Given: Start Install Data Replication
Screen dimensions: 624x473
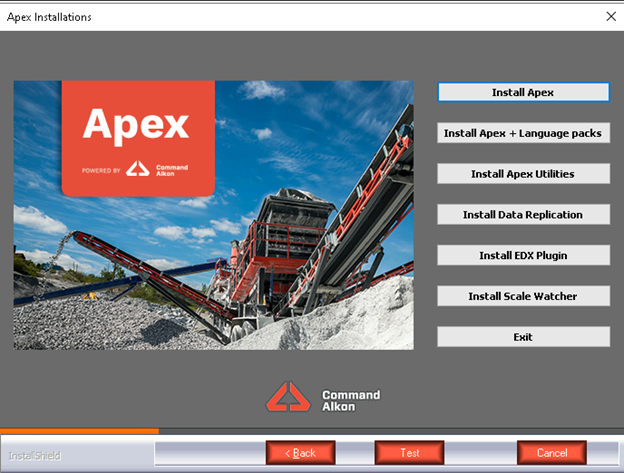Looking at the screenshot, I should (523, 214).
